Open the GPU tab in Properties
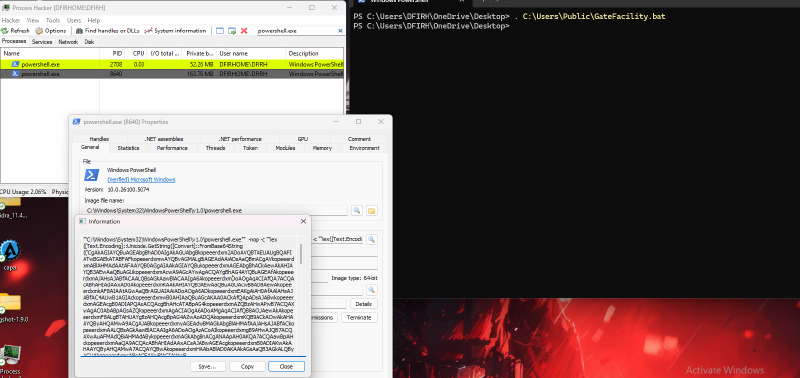 click(303, 139)
